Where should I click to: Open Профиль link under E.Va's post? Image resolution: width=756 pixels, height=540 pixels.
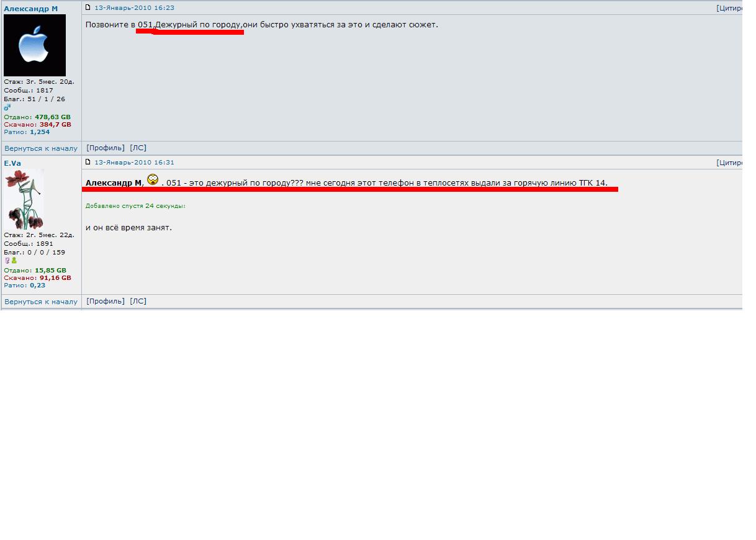(x=106, y=301)
